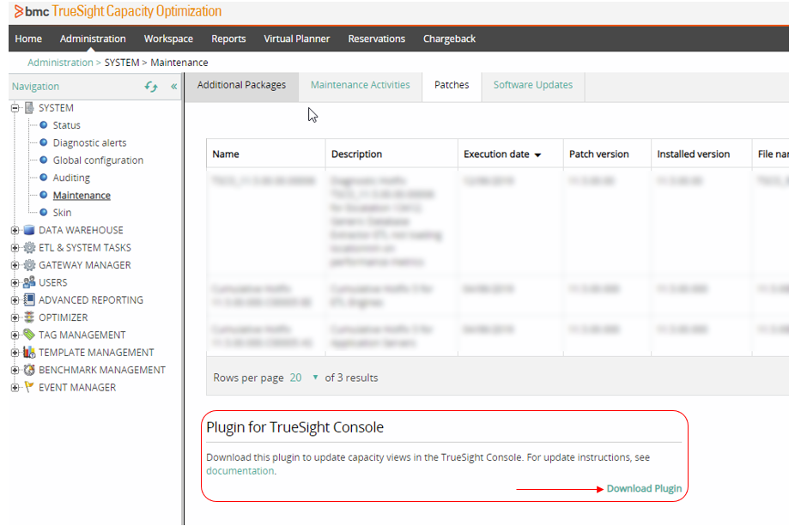Click the TAG MANAGEMENT tag icon

29,335
